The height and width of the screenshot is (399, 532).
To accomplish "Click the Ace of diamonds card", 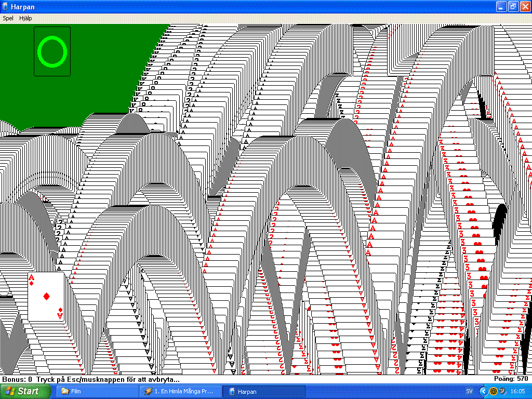I will click(x=46, y=297).
